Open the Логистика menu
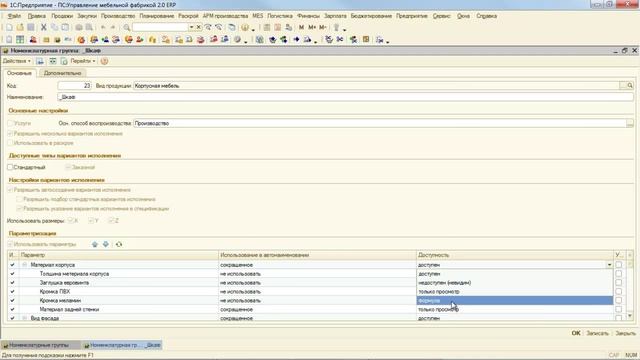 point(280,16)
